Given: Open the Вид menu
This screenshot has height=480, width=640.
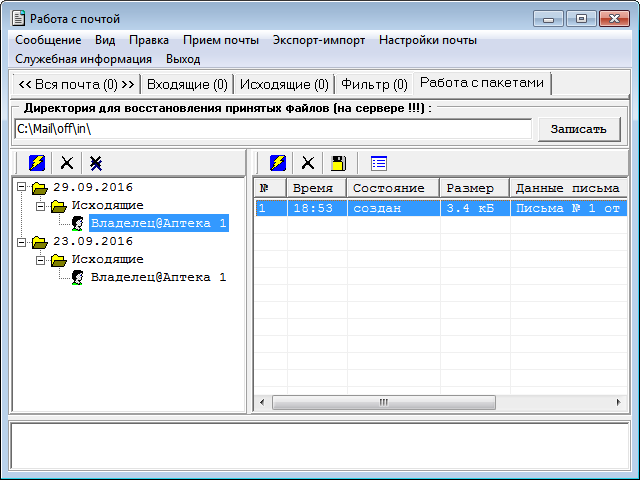Looking at the screenshot, I should (105, 40).
